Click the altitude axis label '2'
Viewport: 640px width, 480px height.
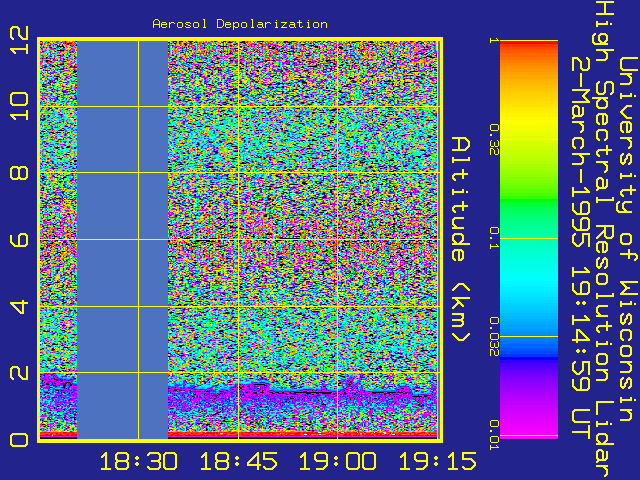point(20,373)
